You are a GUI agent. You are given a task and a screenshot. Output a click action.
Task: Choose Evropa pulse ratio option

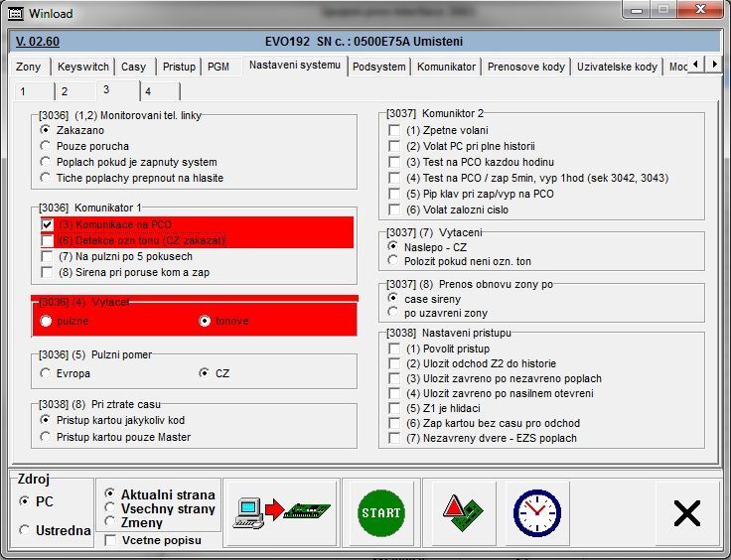coord(47,373)
